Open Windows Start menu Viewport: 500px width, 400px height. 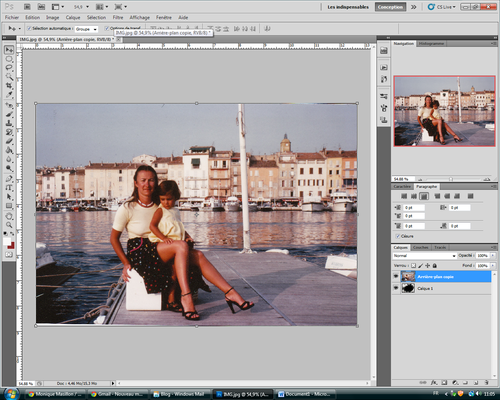coord(11,394)
